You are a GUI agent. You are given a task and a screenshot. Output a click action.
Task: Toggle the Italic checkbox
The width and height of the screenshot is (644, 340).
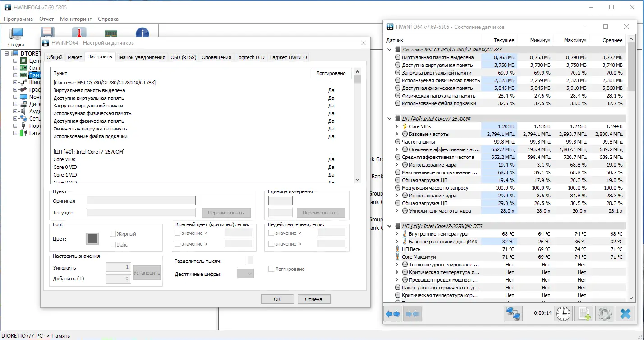click(x=113, y=245)
